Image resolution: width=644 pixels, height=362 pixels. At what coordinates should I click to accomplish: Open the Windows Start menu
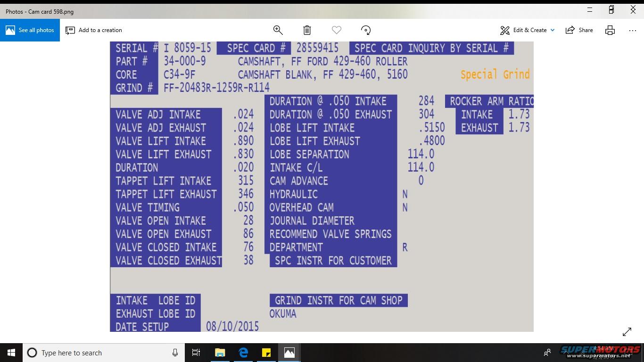click(x=11, y=353)
